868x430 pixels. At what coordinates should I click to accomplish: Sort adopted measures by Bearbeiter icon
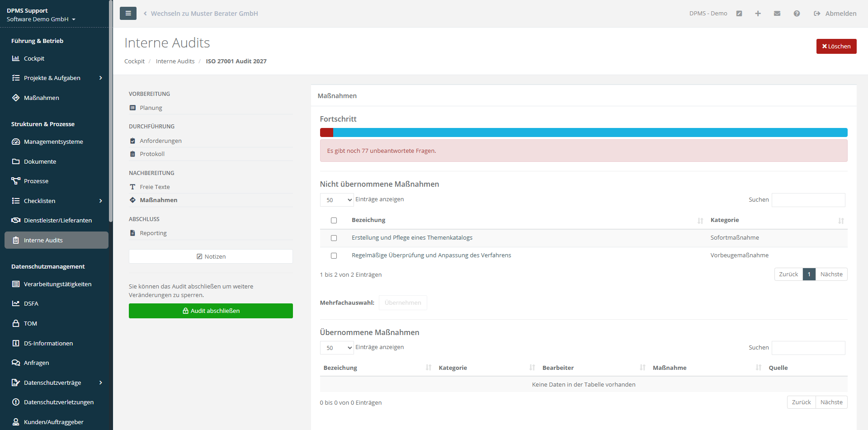pos(642,368)
